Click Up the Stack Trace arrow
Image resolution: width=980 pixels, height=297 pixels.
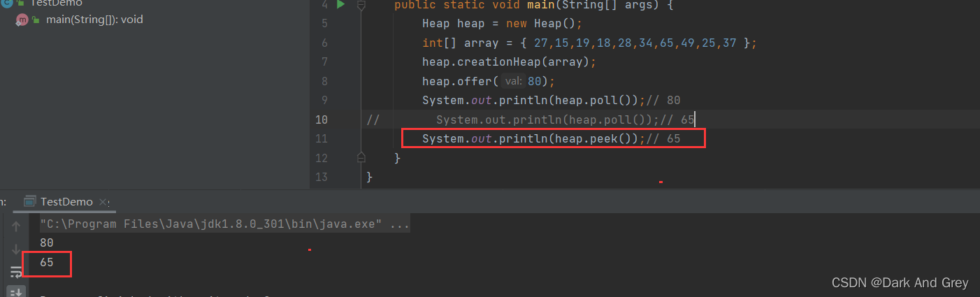(x=16, y=226)
